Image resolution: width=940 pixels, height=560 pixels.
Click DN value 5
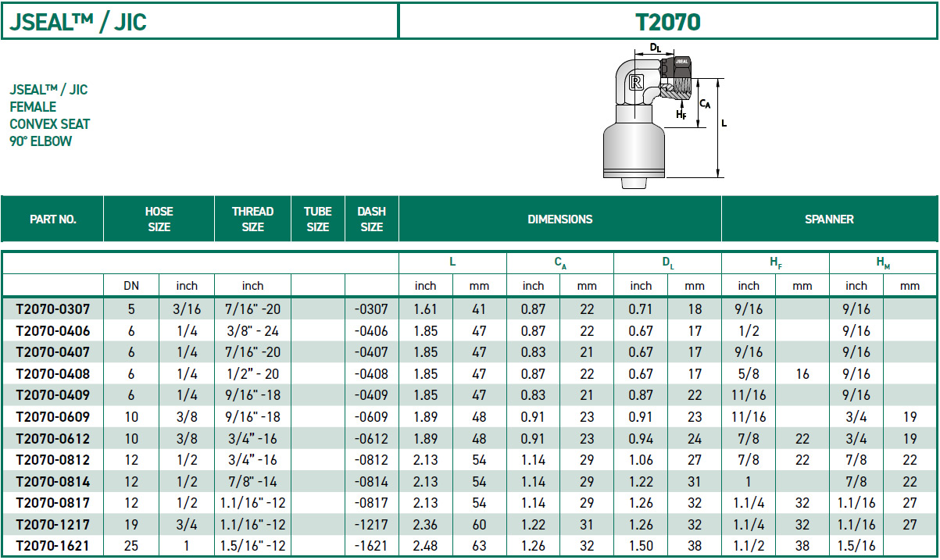[131, 309]
